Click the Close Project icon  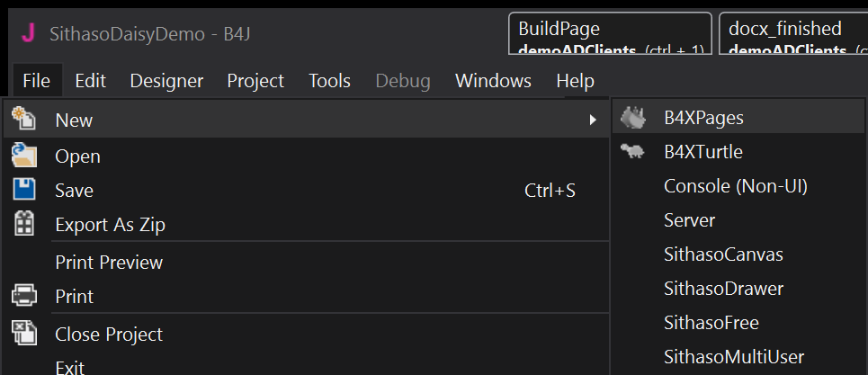24,334
